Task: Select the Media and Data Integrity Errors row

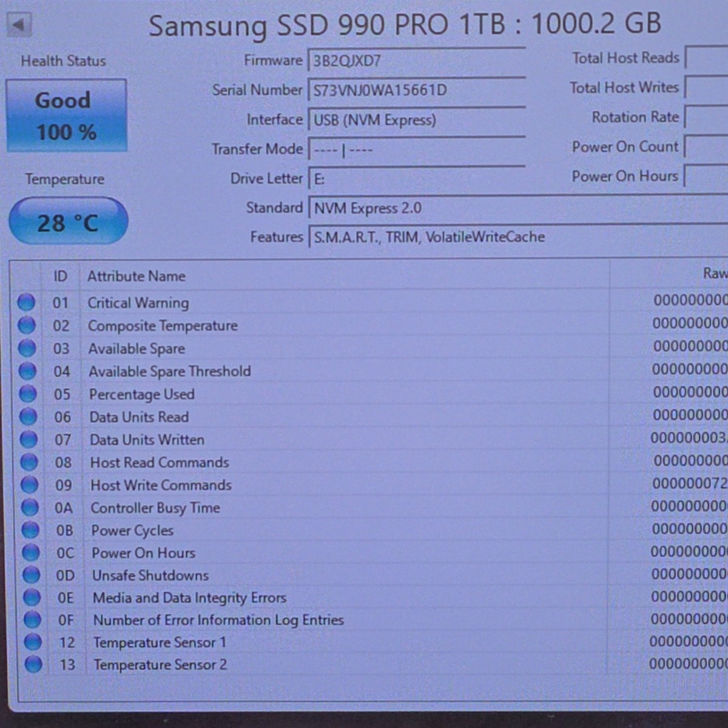Action: click(x=374, y=598)
